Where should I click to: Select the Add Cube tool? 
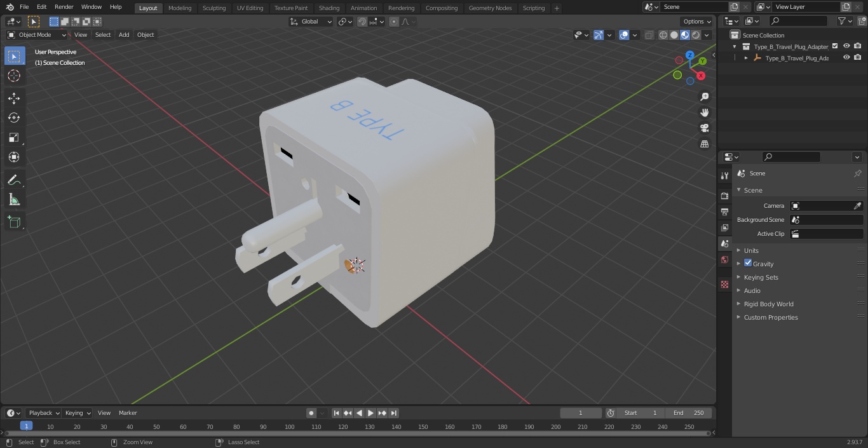[14, 222]
